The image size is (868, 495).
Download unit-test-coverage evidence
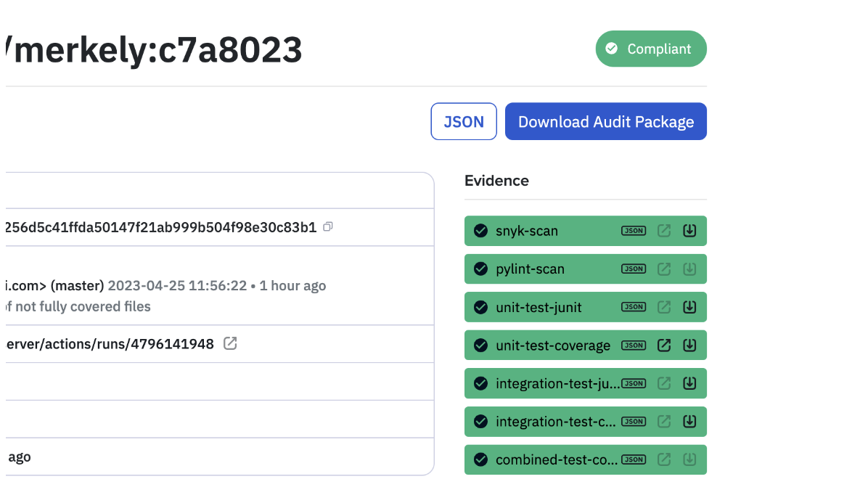689,345
